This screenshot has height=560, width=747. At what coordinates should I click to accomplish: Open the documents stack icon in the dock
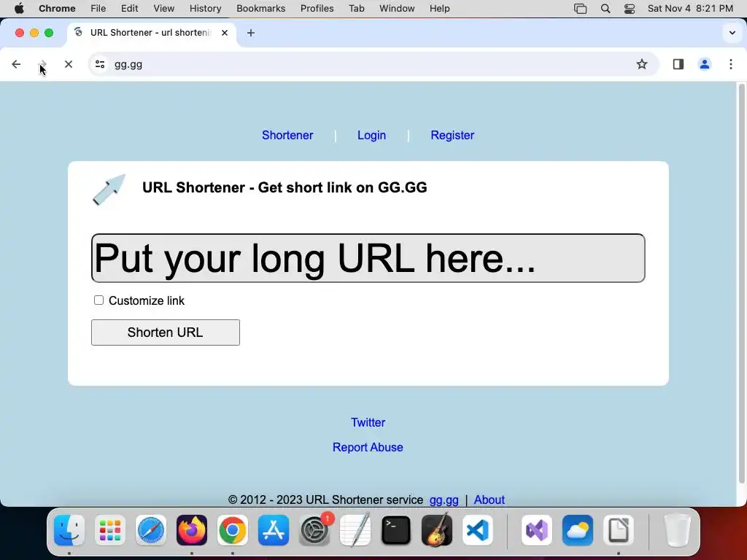(x=619, y=530)
